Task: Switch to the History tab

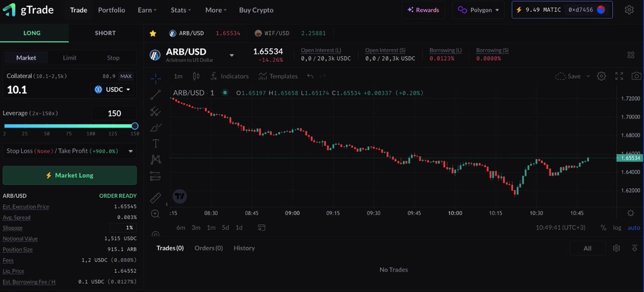Action: click(244, 248)
